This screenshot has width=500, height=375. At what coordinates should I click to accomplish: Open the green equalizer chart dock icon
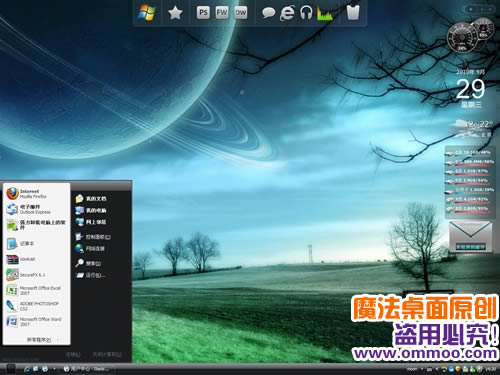coord(325,14)
